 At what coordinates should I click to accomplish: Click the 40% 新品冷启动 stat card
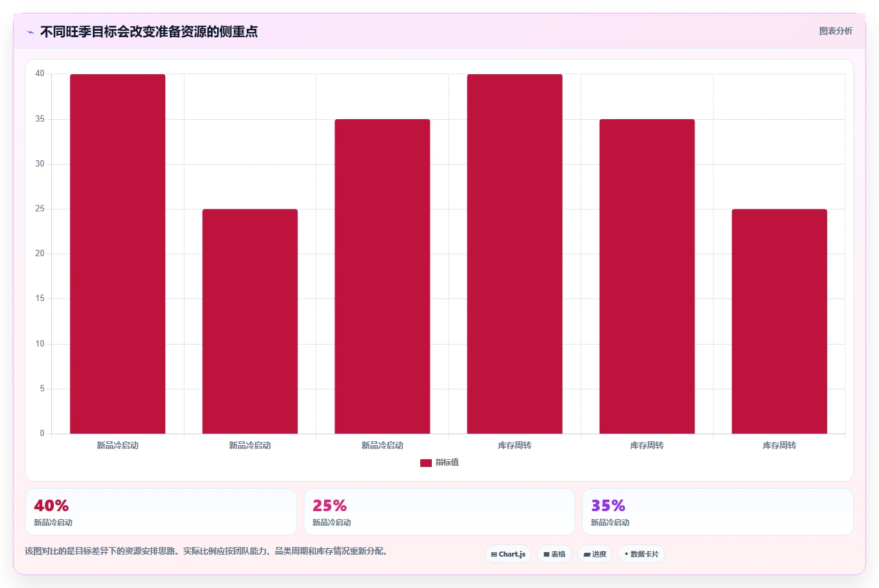161,512
